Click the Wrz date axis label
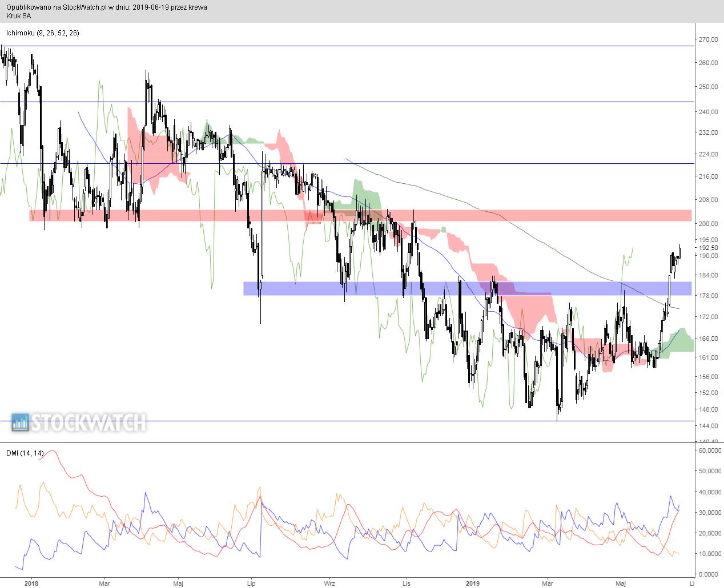 tap(329, 583)
